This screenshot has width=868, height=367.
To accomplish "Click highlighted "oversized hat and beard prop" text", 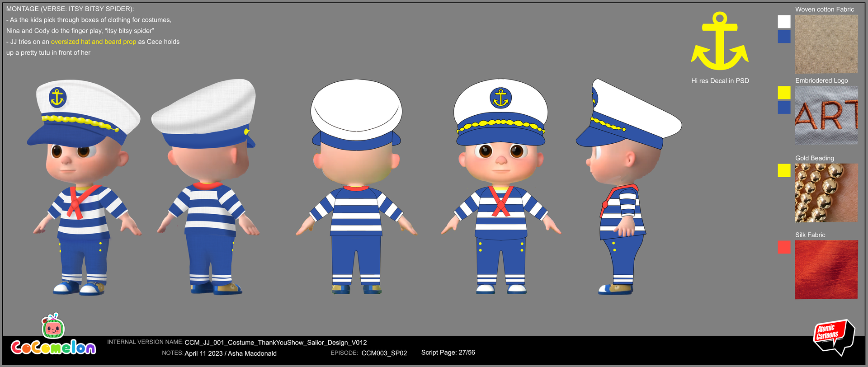I will coord(94,42).
